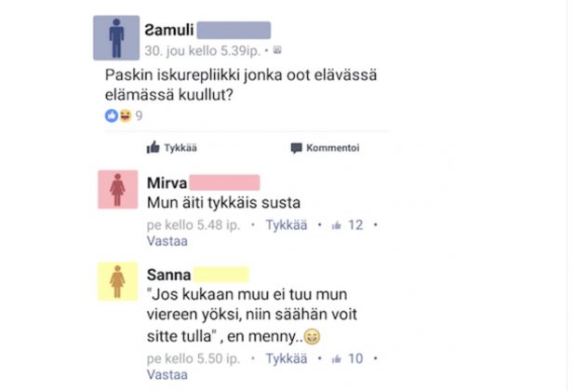Click Tykkää under Sanna's comment
Image resolution: width=588 pixels, height=391 pixels.
pyautogui.click(x=287, y=358)
